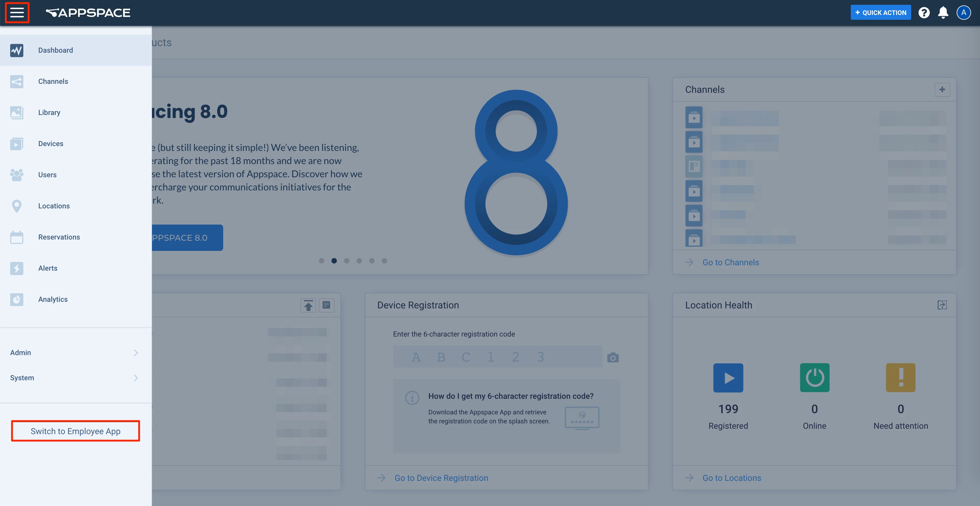Open Reservations in the sidebar
Screen dimensions: 980x506
[x=76, y=237]
